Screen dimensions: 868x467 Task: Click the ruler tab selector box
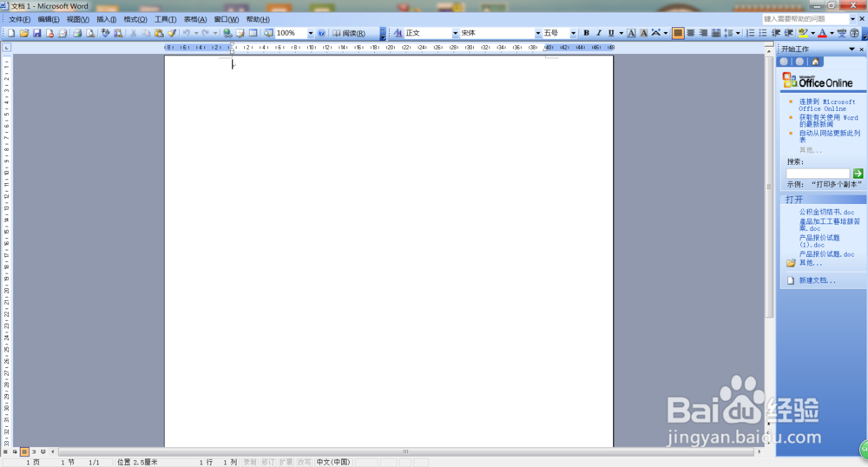pos(7,48)
